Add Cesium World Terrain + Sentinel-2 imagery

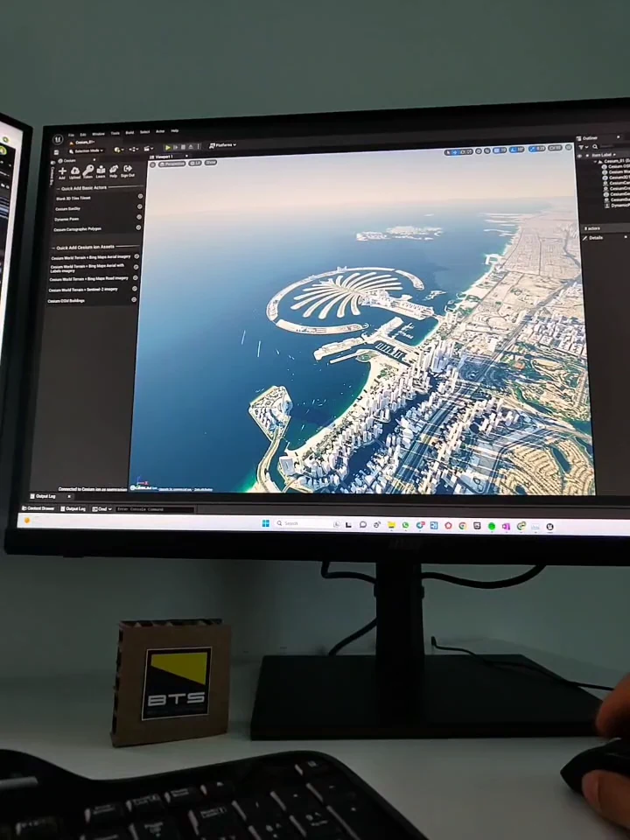pyautogui.click(x=135, y=289)
